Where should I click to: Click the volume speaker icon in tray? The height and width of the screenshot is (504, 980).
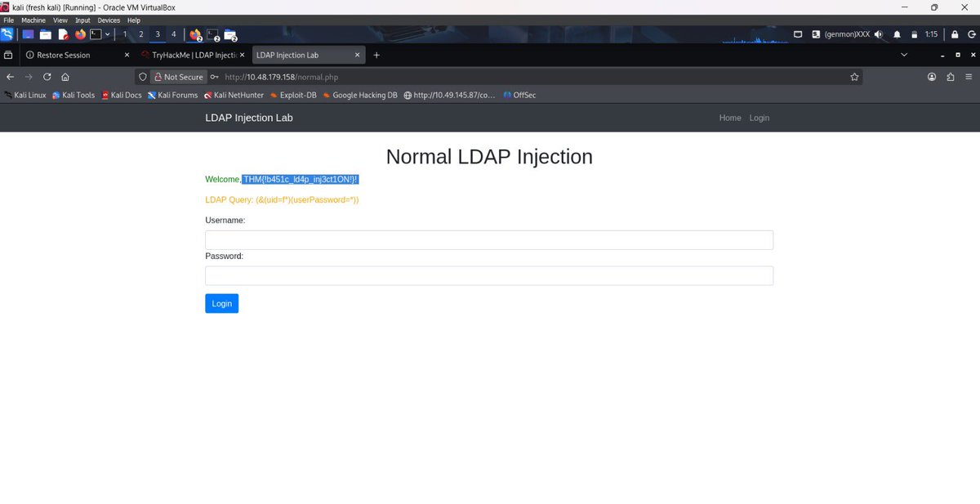pyautogui.click(x=879, y=34)
